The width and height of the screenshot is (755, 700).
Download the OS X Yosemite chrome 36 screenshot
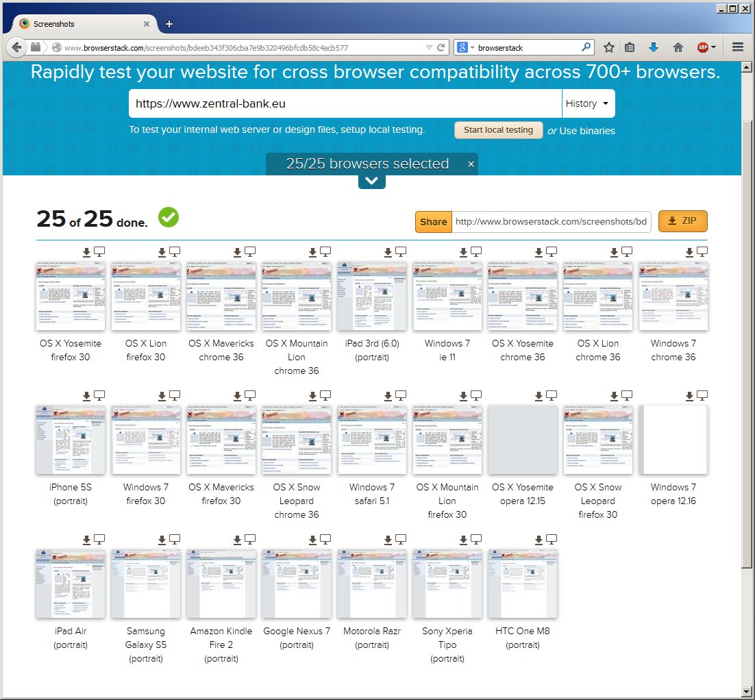(539, 252)
